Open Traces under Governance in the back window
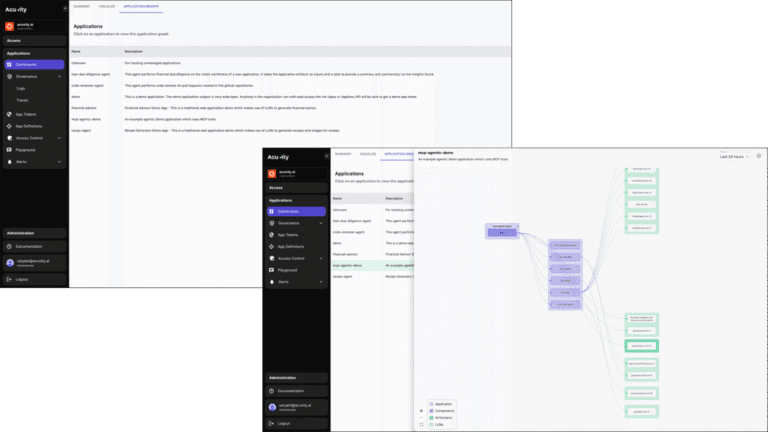The image size is (768, 432). pos(22,100)
